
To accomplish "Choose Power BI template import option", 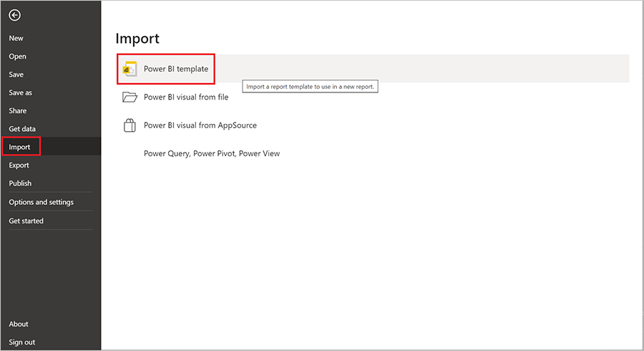I will 373,69.
